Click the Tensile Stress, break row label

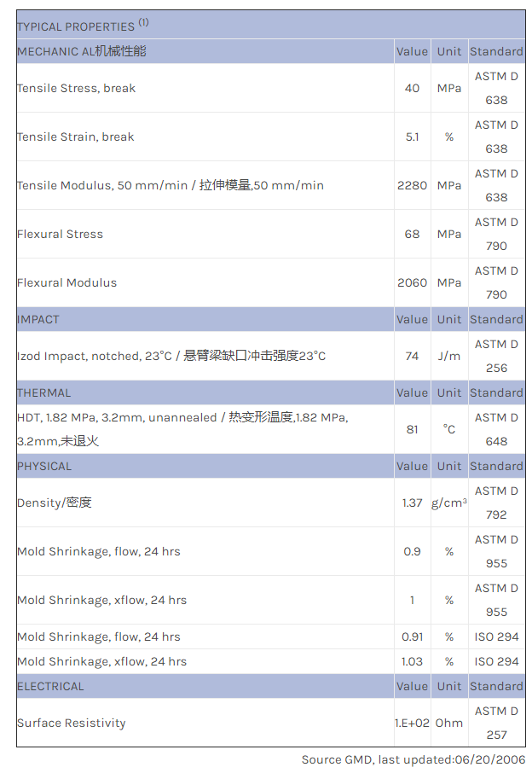click(76, 88)
